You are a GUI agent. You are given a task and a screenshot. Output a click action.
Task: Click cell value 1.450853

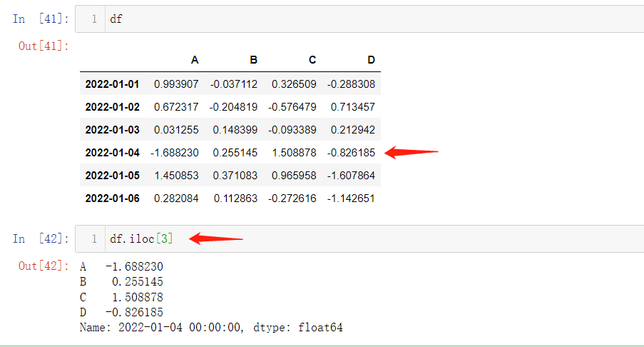point(176,176)
